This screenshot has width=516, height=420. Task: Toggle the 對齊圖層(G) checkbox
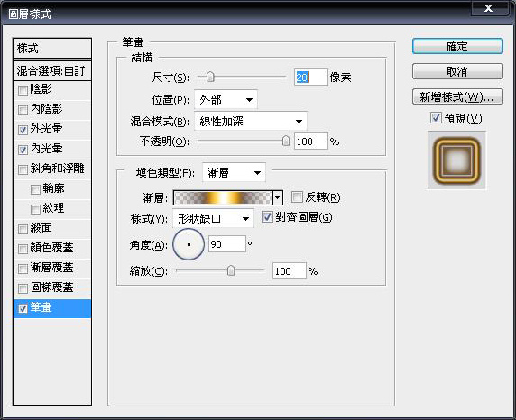click(267, 216)
